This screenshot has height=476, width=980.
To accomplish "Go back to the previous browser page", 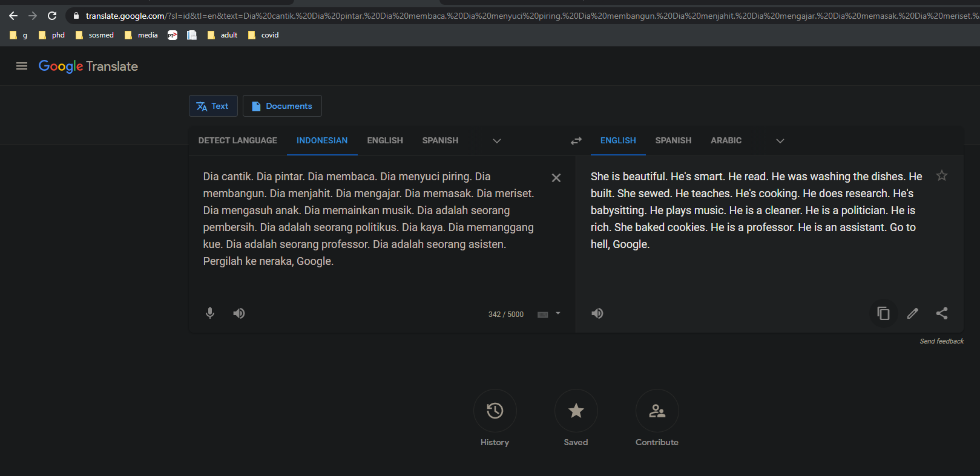I will tap(13, 16).
